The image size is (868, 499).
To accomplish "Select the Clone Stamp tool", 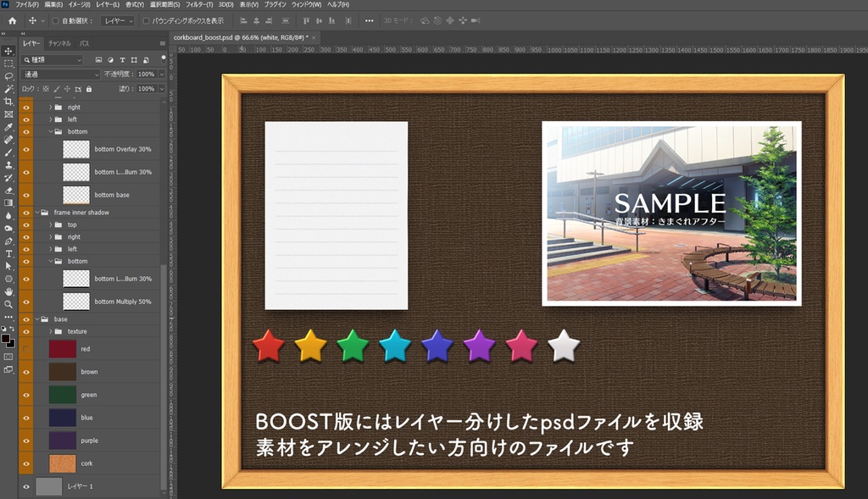I will coord(8,165).
